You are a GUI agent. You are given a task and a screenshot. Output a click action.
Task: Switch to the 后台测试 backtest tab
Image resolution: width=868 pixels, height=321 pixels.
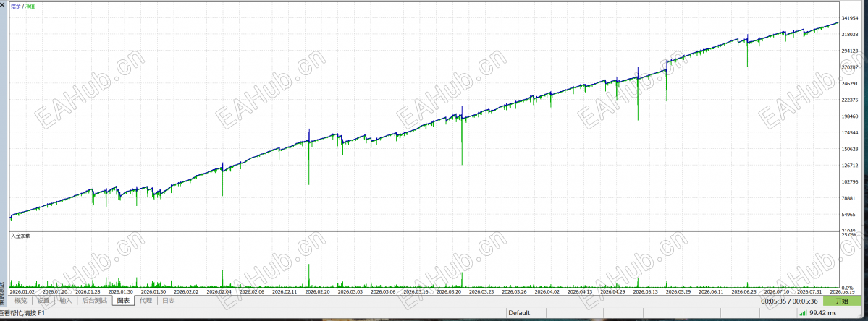pos(94,301)
